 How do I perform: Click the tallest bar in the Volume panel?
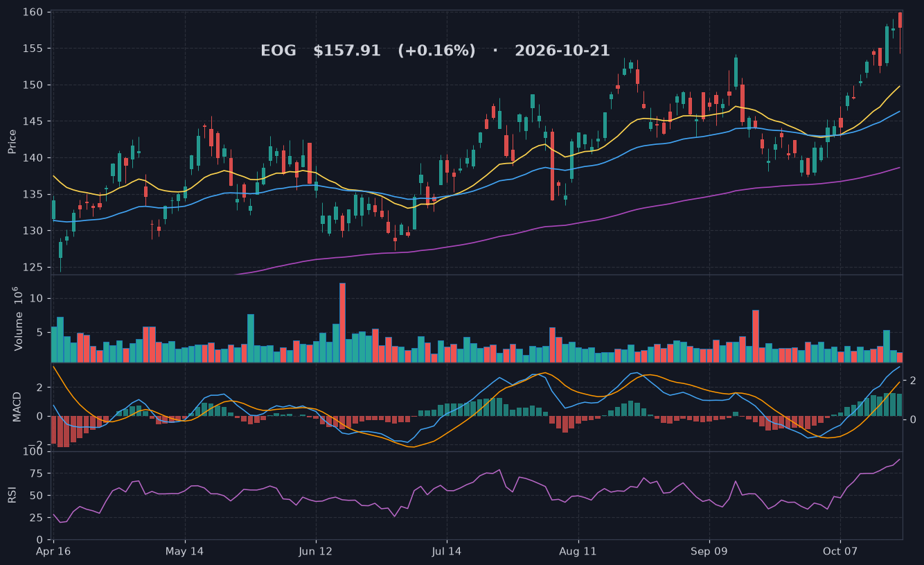coord(342,322)
